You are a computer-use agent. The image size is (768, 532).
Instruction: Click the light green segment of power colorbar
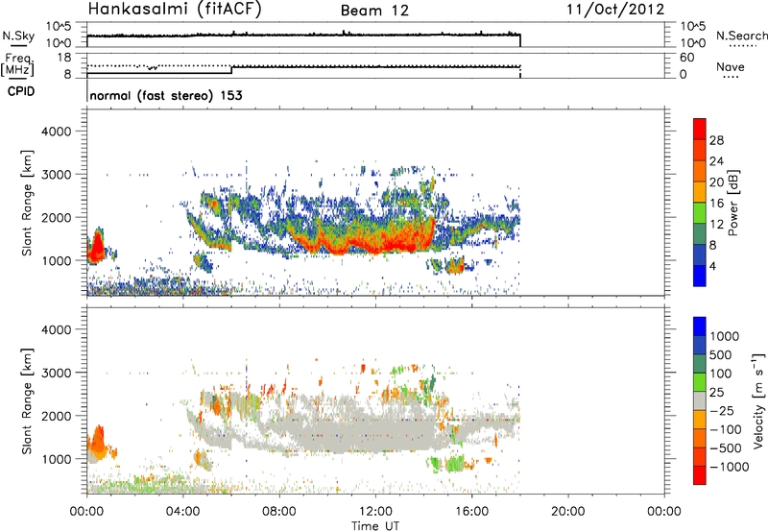[x=700, y=212]
